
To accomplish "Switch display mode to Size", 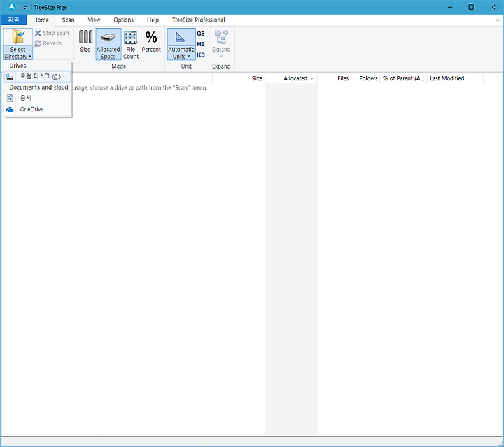I will click(85, 41).
